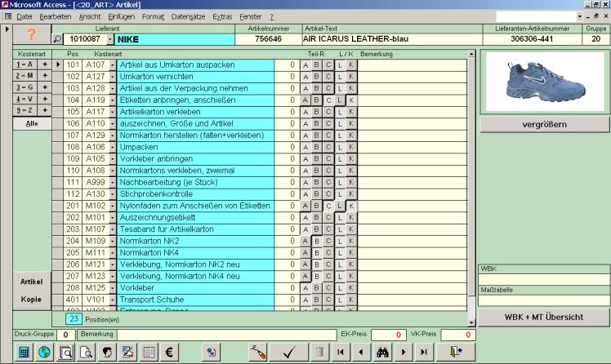Viewport: 611px width, 364px height.
Task: Click the orange question mark help icon
Action: click(32, 33)
